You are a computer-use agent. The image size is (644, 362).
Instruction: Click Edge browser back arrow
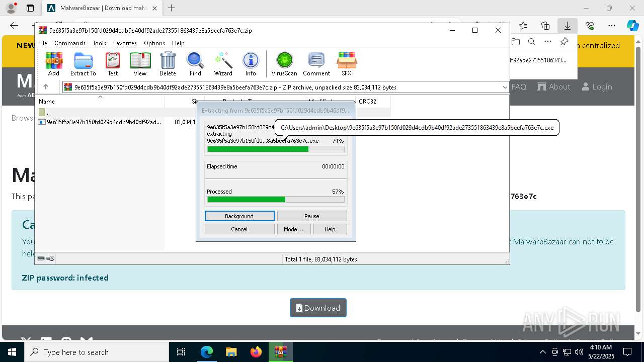click(14, 26)
